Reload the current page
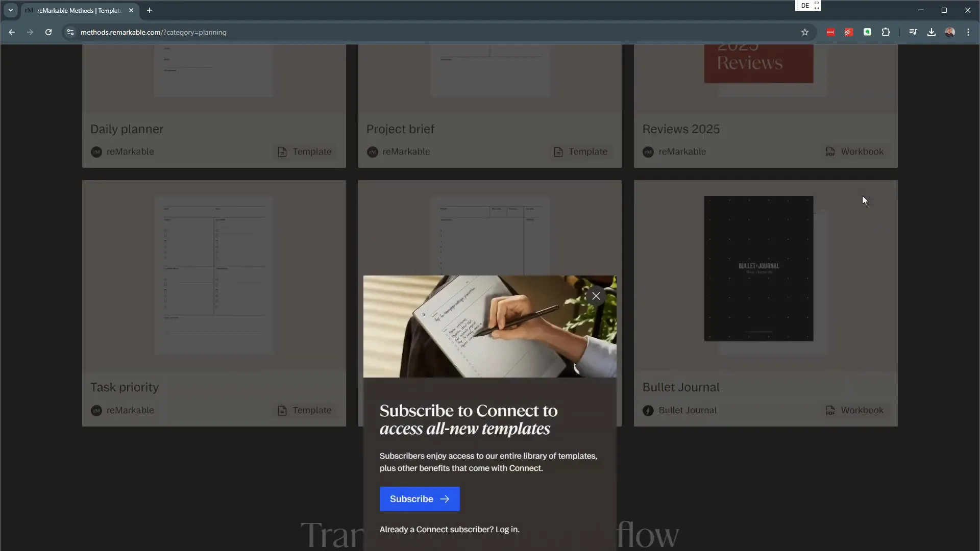980x551 pixels. (48, 32)
